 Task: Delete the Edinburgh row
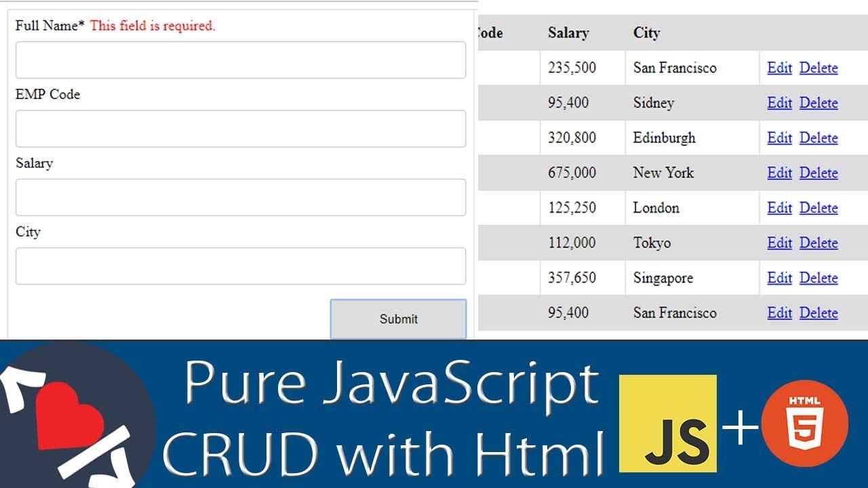pos(818,138)
